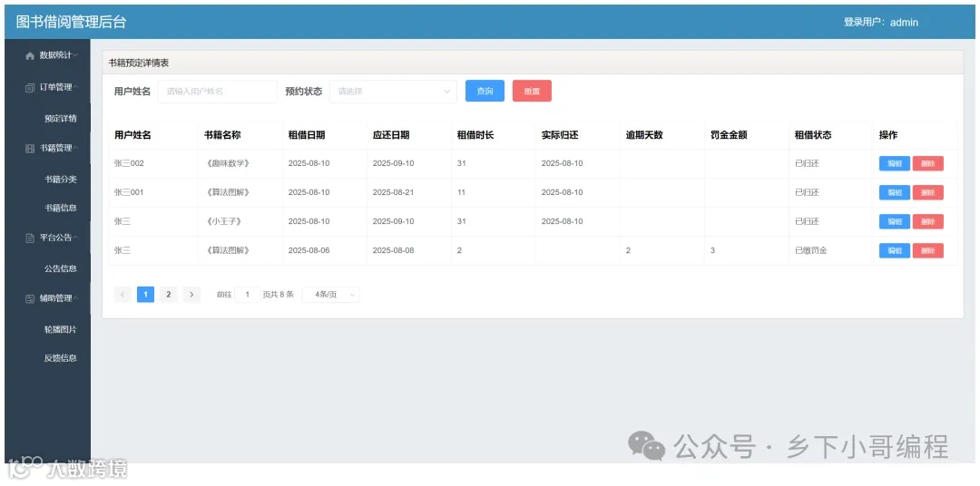This screenshot has height=486, width=980.
Task: Click the 已归还 status in 张三002 row
Action: coord(807,164)
